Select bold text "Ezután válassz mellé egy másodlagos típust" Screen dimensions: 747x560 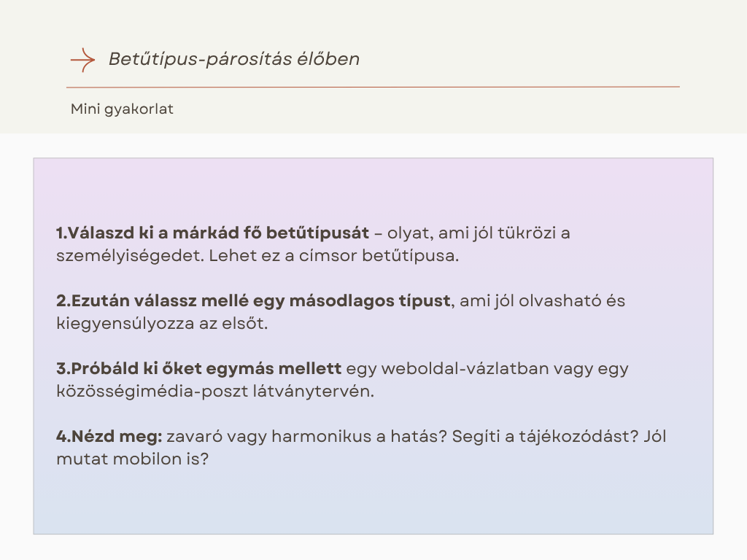coord(260,300)
